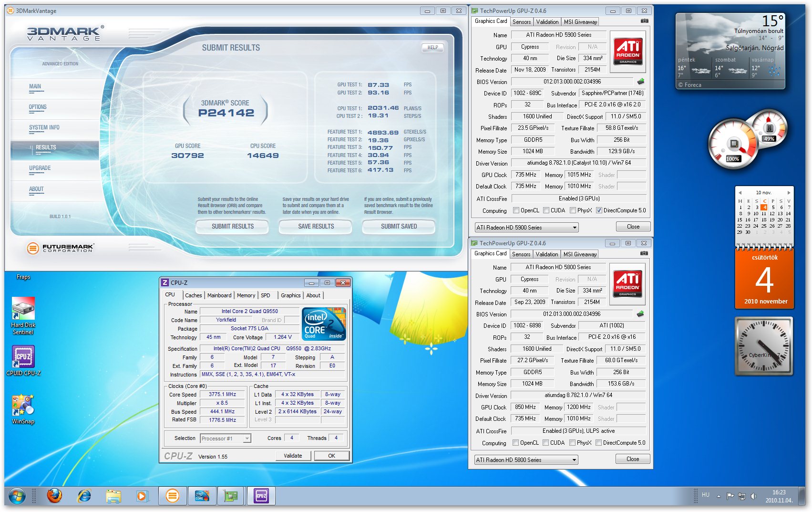Screen dimensions: 812x512
Task: Click the Futuremark Corporation logo
Action: [61, 248]
